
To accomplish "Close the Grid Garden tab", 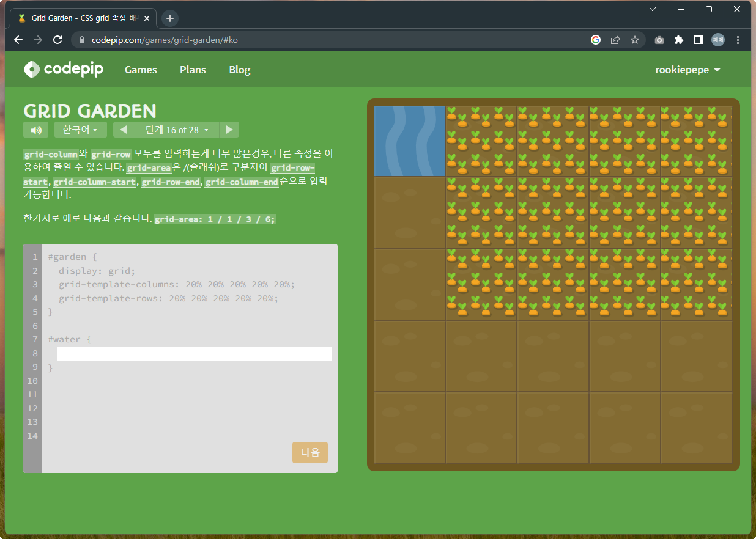I will coord(147,18).
